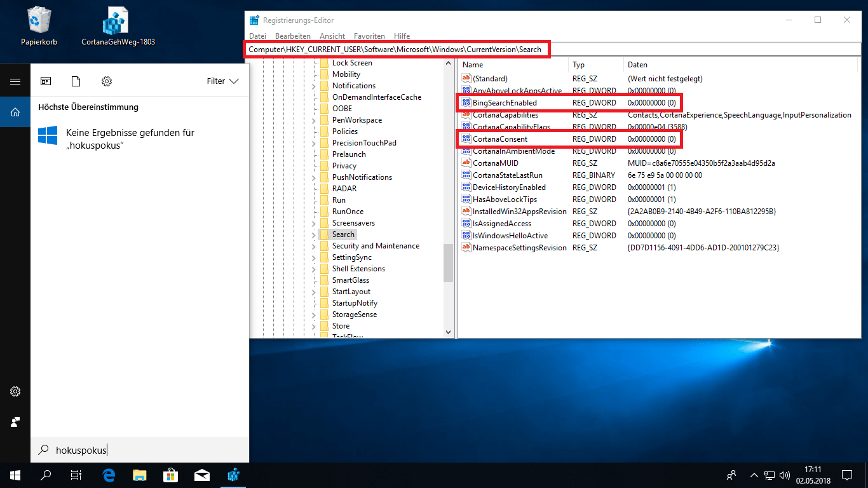Select the StorageSense tree key
Image resolution: width=868 pixels, height=488 pixels.
[x=355, y=315]
